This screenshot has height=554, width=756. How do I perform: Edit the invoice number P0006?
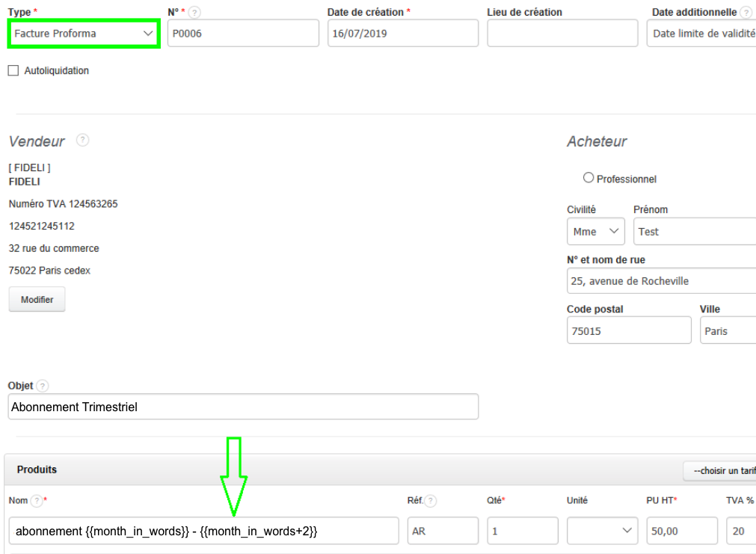(x=243, y=33)
